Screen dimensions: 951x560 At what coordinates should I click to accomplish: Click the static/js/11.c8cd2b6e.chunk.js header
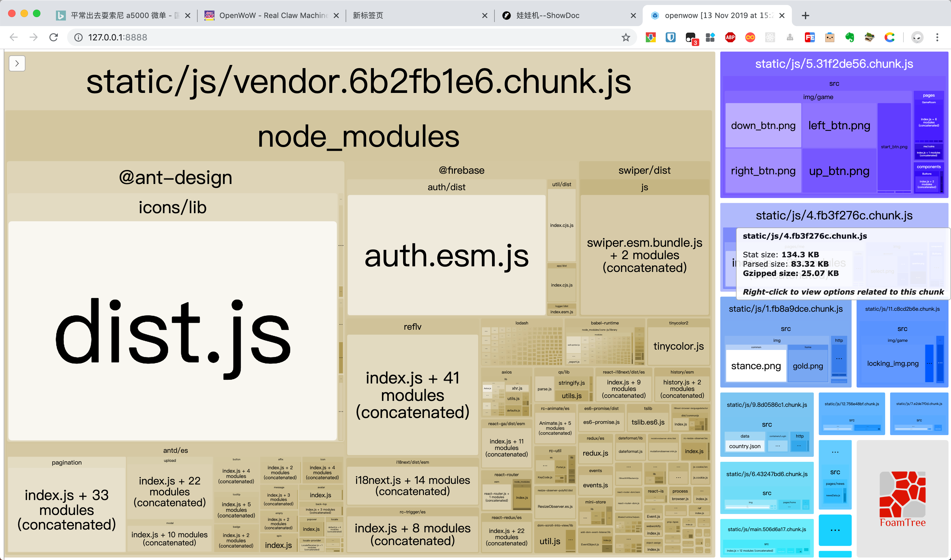click(x=902, y=309)
